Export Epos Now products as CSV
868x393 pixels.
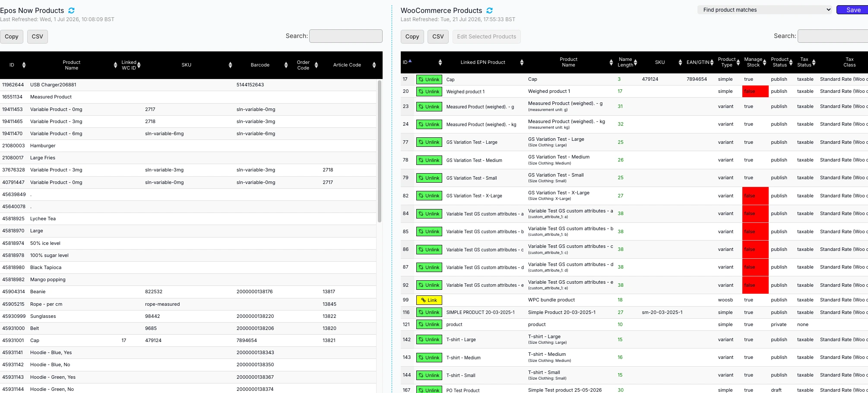tap(38, 37)
